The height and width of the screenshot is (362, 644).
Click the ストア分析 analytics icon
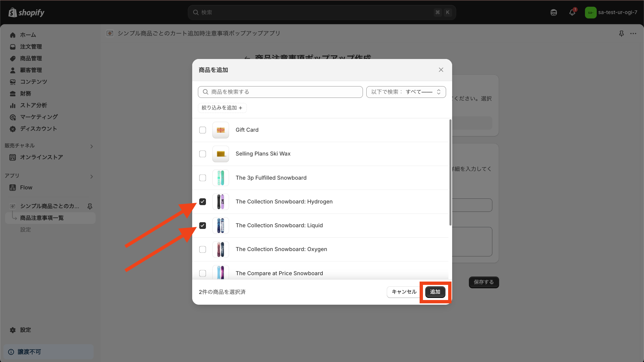[x=13, y=105]
